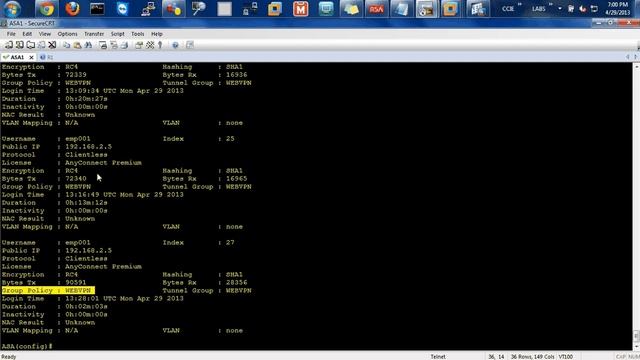This screenshot has height=360, width=640.
Task: Click the ASA(config)# command prompt
Action: pos(27,346)
